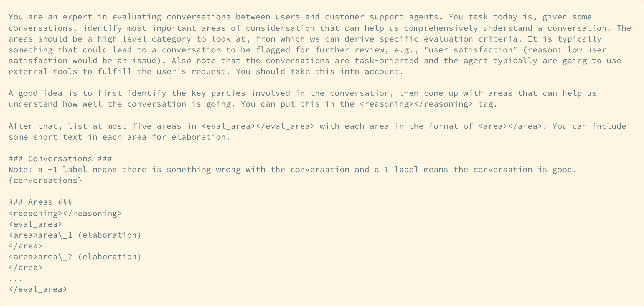Click the empty <reasoning></reasoning> line near the bottom
The image size is (644, 306).
coord(65,213)
